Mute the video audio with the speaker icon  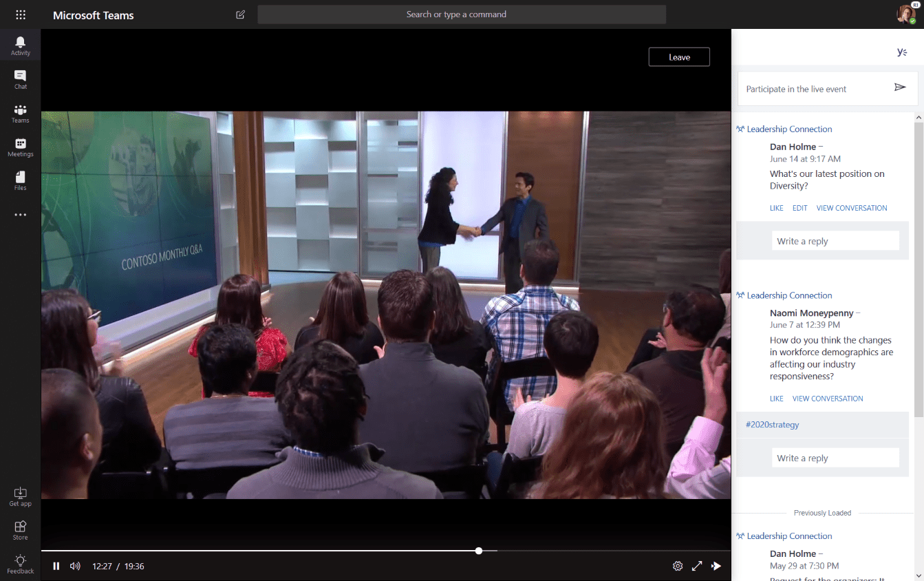coord(74,565)
